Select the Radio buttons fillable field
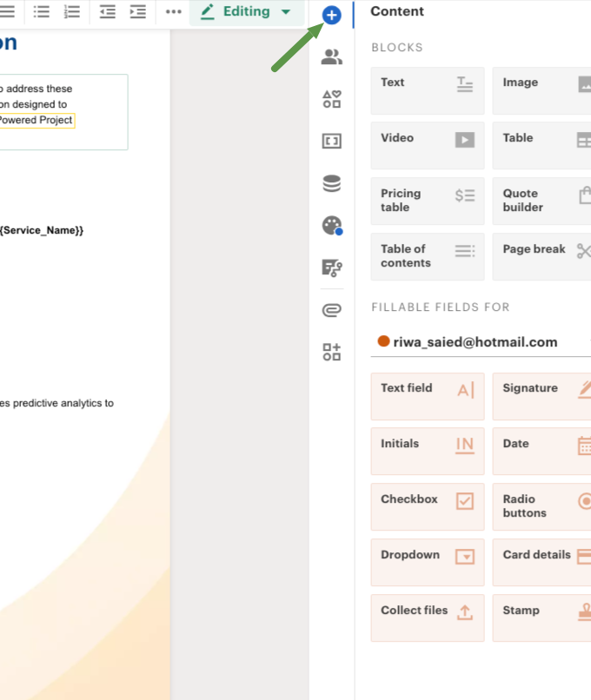 [541, 506]
